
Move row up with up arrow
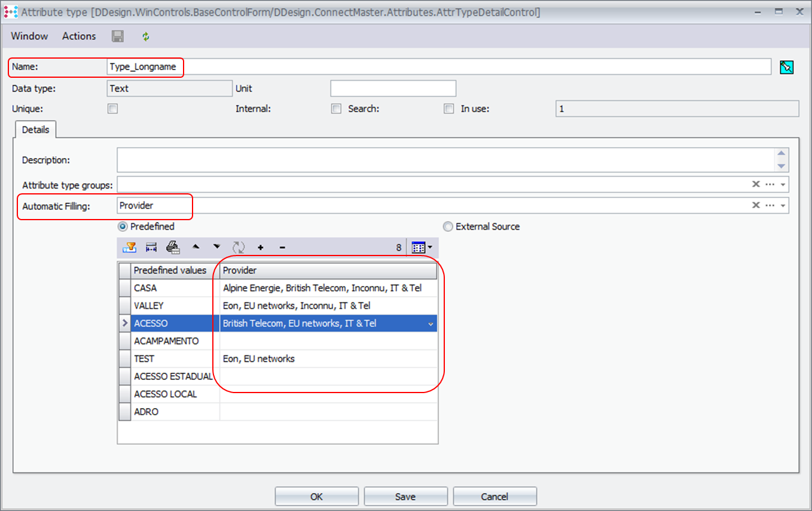196,247
